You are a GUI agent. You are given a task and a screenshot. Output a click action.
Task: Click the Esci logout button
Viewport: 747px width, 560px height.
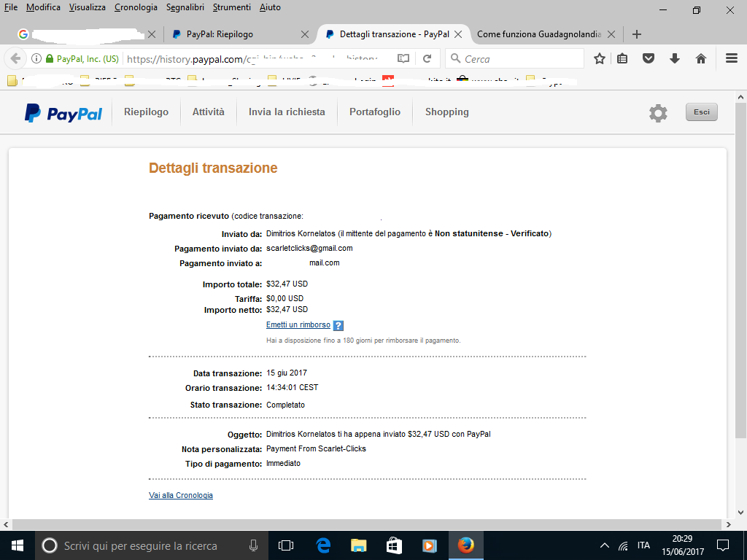click(x=701, y=112)
